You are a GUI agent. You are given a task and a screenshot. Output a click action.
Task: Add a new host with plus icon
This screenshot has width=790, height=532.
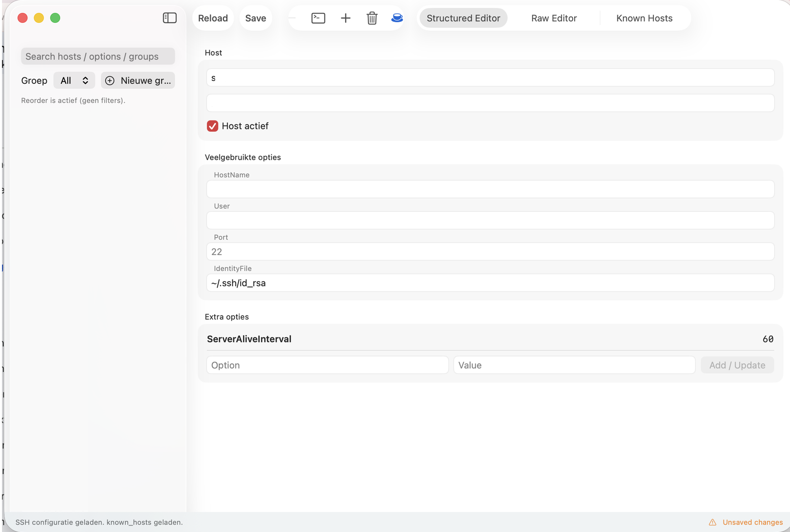click(x=346, y=18)
